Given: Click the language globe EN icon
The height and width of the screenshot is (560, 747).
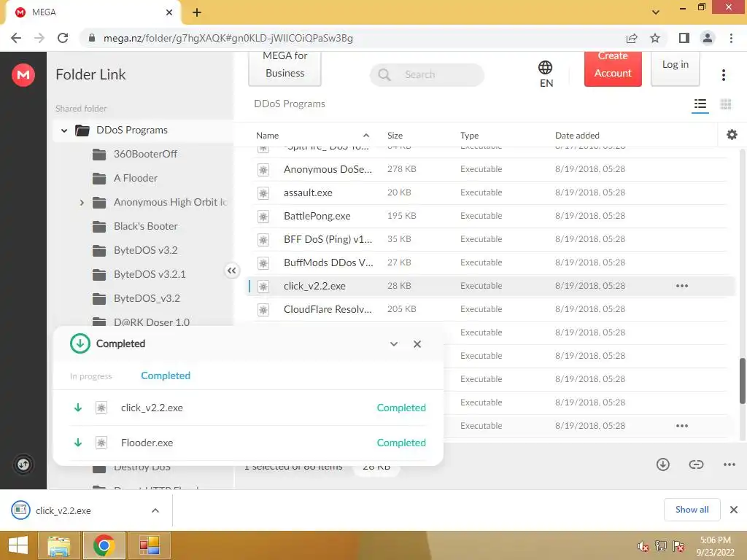Looking at the screenshot, I should click(546, 74).
